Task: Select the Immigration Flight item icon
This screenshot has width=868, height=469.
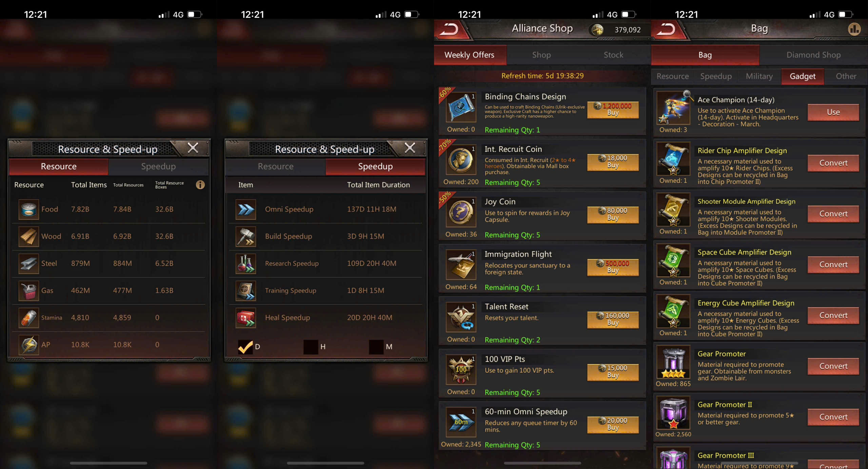Action: pyautogui.click(x=461, y=265)
